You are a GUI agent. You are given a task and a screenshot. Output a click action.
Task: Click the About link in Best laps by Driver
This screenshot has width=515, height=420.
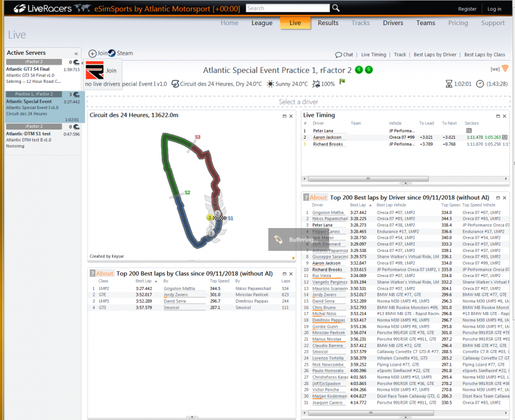coord(318,197)
